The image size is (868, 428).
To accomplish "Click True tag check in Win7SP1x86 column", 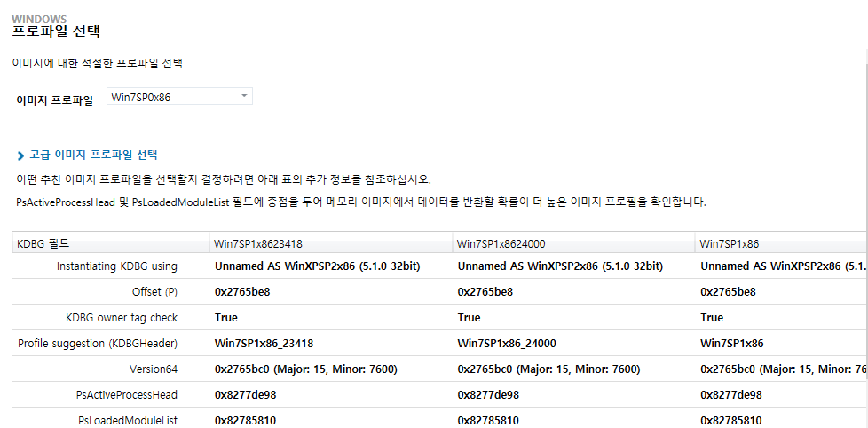I will coord(712,317).
